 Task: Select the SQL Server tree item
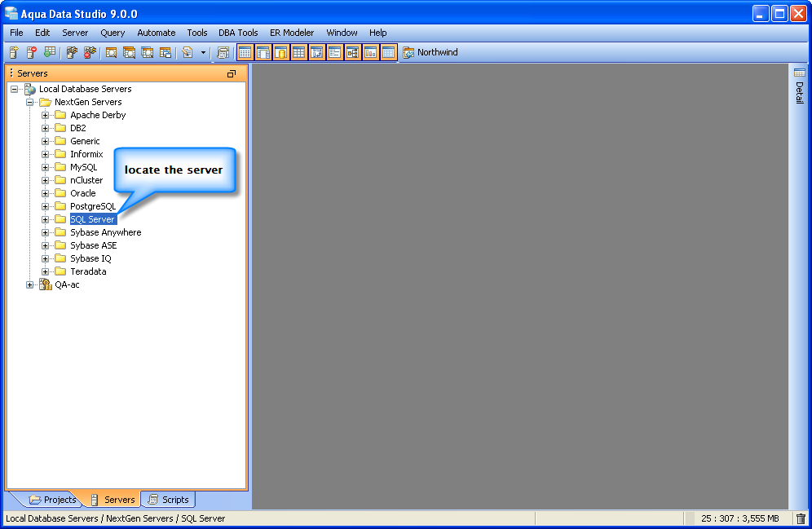point(93,219)
